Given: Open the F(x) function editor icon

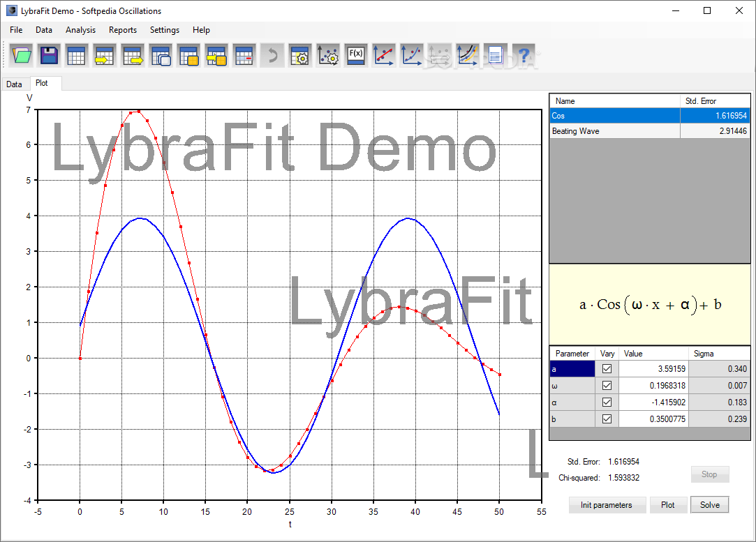Looking at the screenshot, I should point(356,55).
